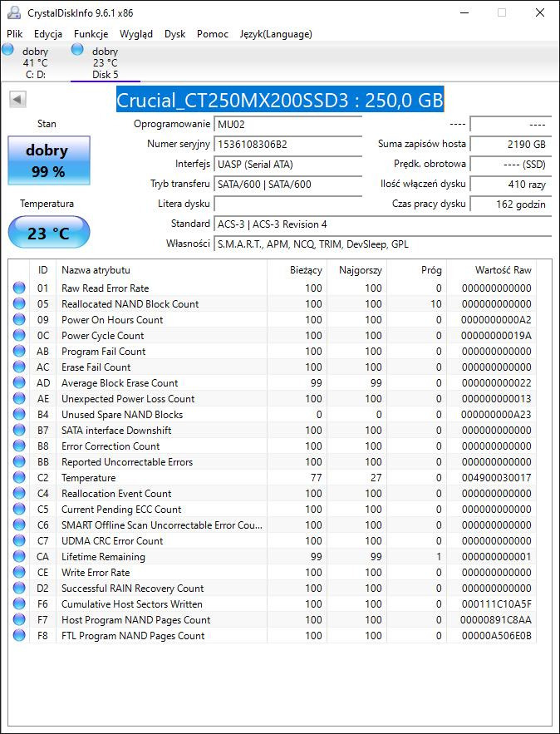Click raw value 004900030017
Viewport: 560px width, 734px height.
[x=496, y=478]
